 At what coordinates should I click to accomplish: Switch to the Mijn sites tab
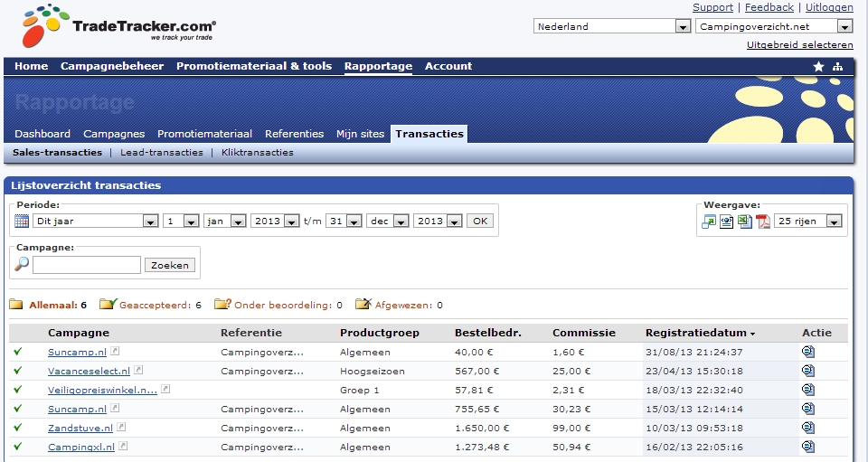point(361,133)
